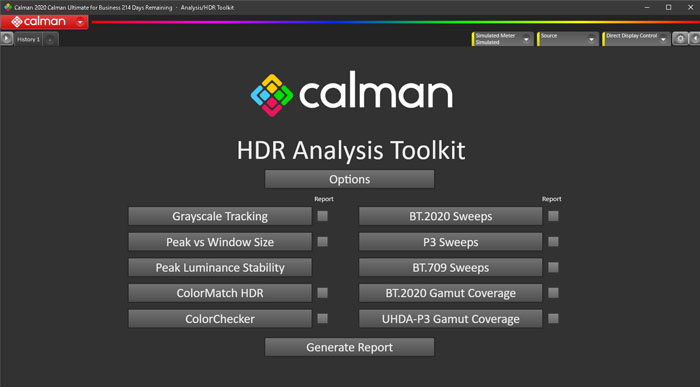Image resolution: width=700 pixels, height=387 pixels.
Task: Expand the Calman menu's round arrow
Action: [x=80, y=22]
